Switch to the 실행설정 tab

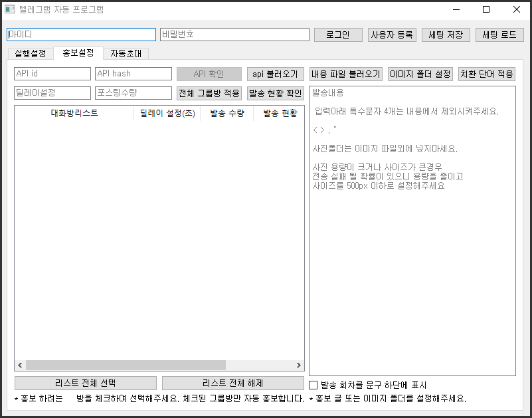30,53
